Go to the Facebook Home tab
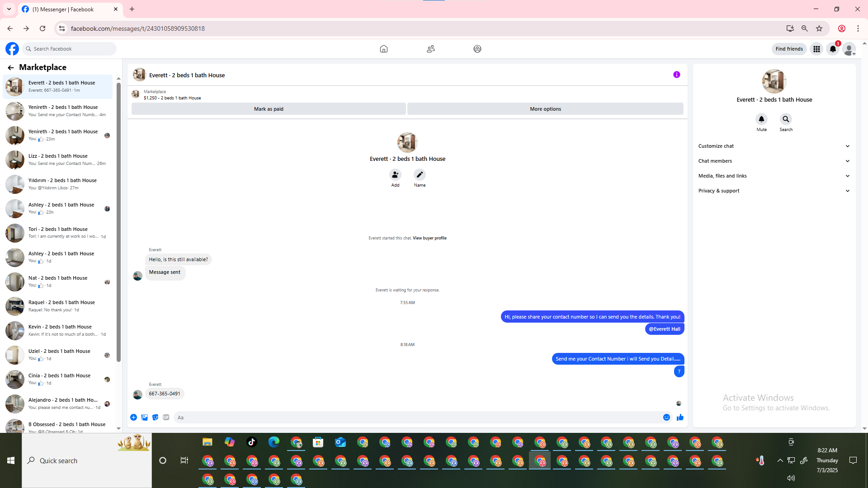Screen dimensions: 868x488 pos(384,49)
